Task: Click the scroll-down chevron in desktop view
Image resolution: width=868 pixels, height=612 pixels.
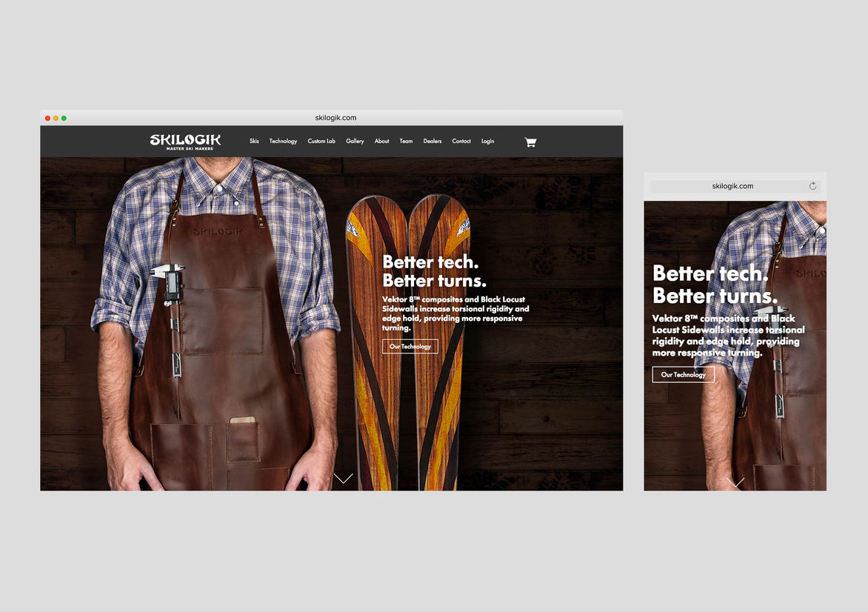Action: 343,478
